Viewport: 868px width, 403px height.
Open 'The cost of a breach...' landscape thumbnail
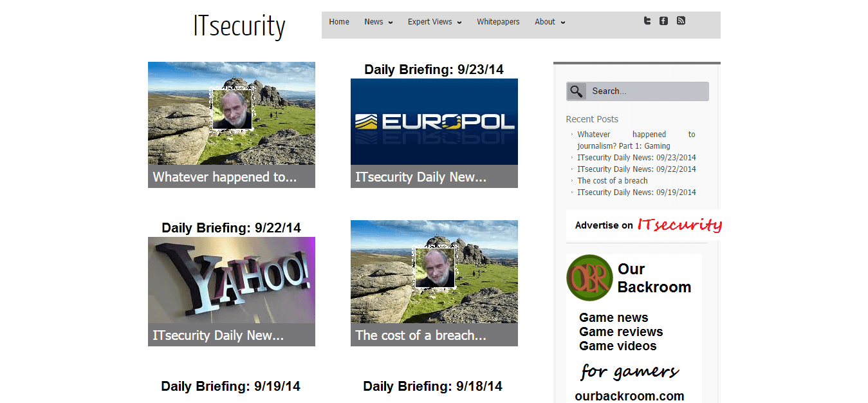(x=434, y=272)
